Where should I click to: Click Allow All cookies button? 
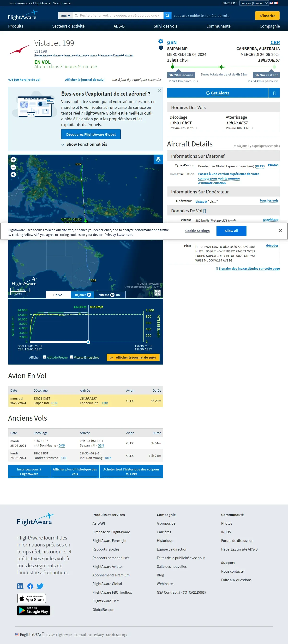(x=231, y=231)
